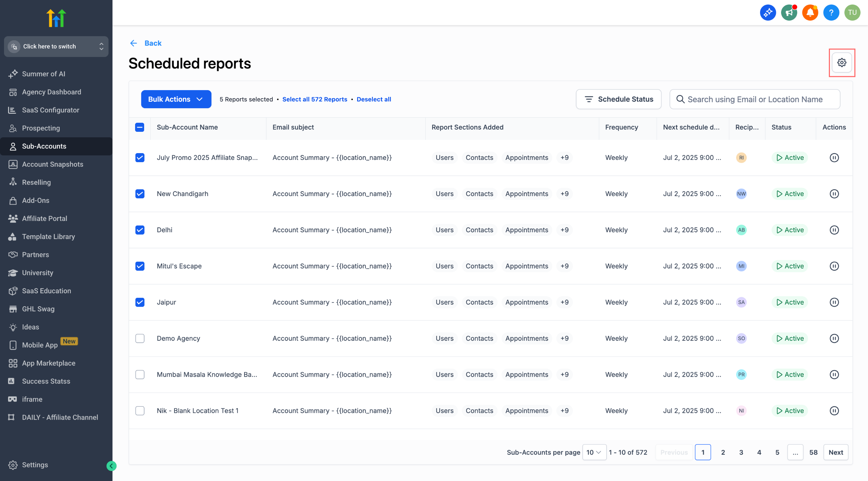
Task: Open the announcements megaphone icon
Action: click(x=789, y=13)
